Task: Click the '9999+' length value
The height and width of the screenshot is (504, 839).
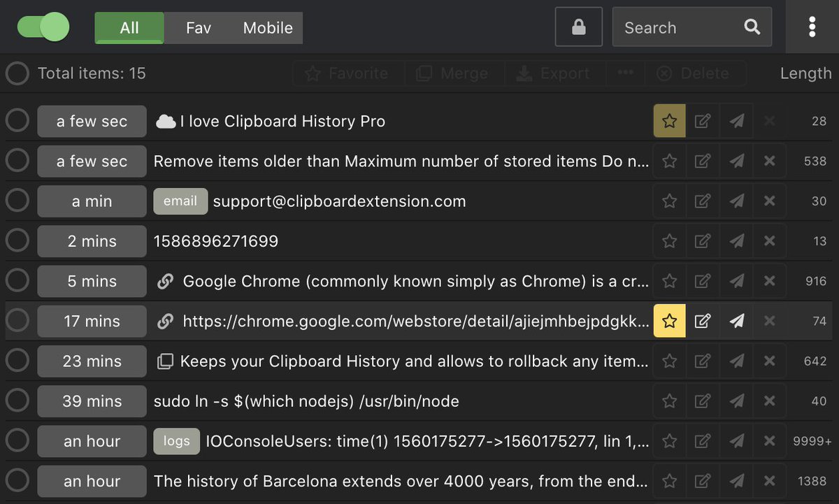Action: pyautogui.click(x=812, y=441)
